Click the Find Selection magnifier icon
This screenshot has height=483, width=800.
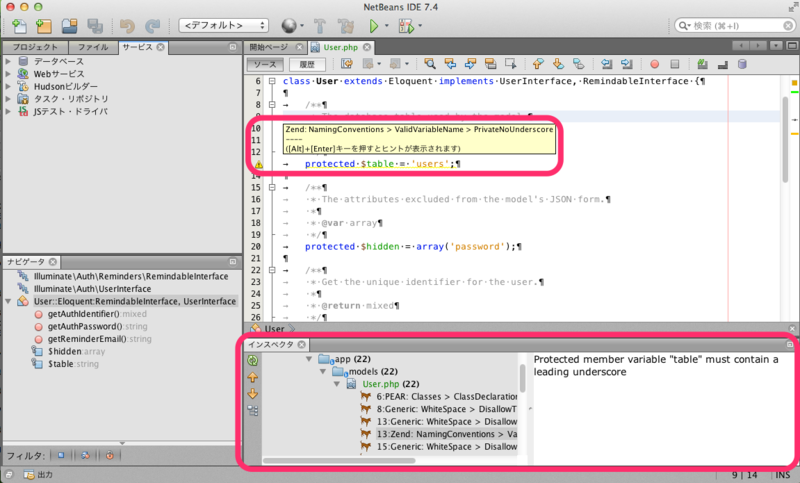click(430, 64)
